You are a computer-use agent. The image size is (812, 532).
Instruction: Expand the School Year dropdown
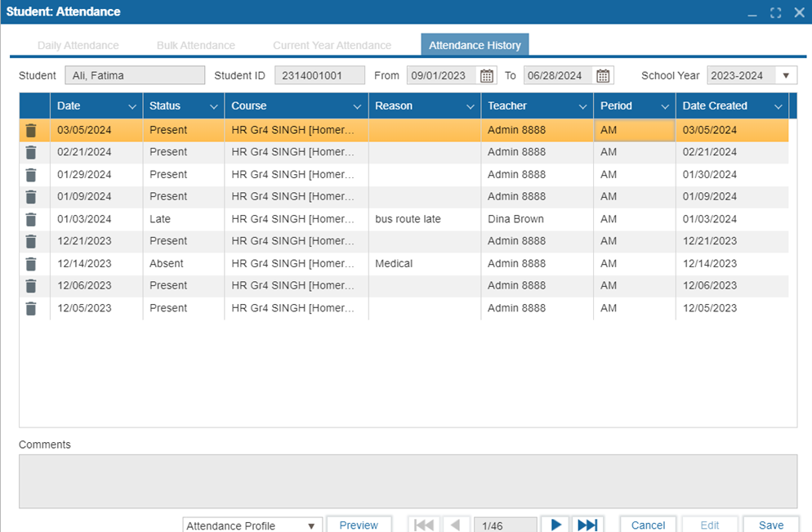(x=785, y=76)
